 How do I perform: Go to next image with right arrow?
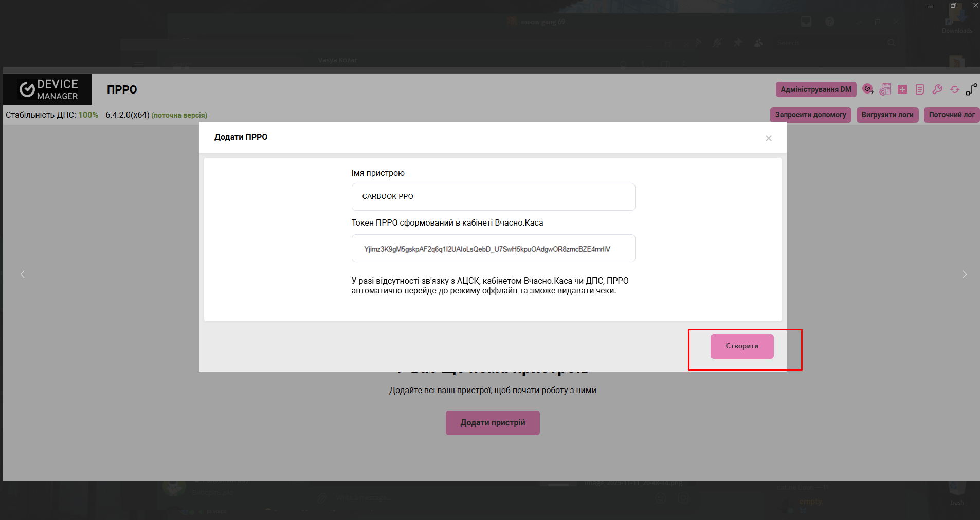[x=965, y=274]
